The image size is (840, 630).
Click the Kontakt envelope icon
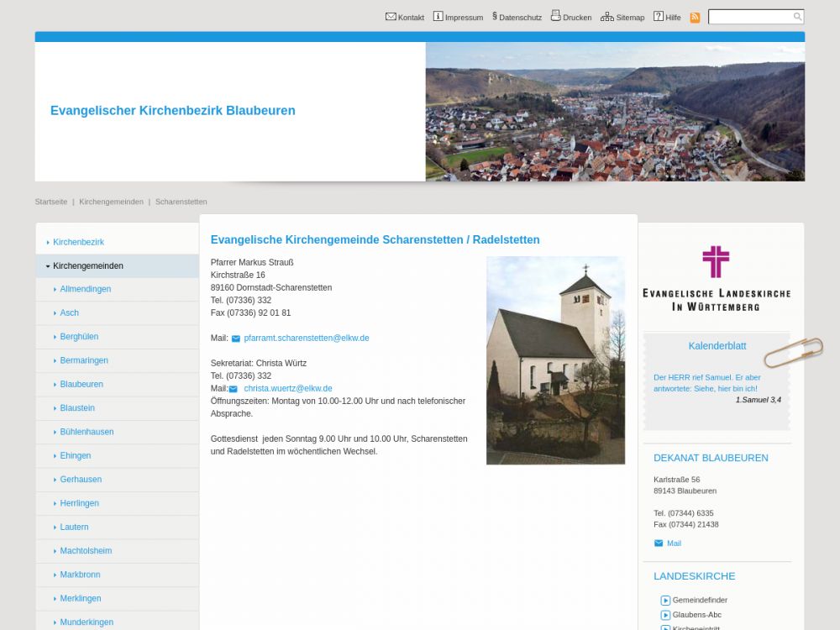tap(391, 17)
